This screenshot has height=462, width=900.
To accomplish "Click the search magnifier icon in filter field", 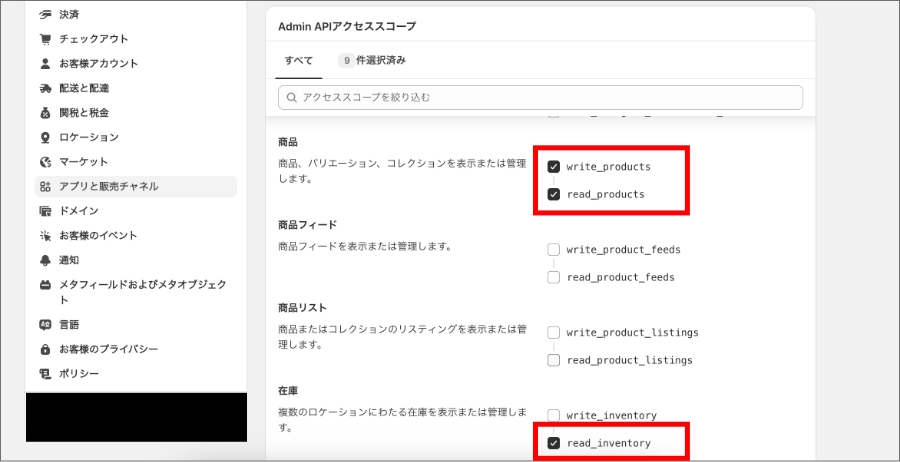I will click(x=292, y=98).
